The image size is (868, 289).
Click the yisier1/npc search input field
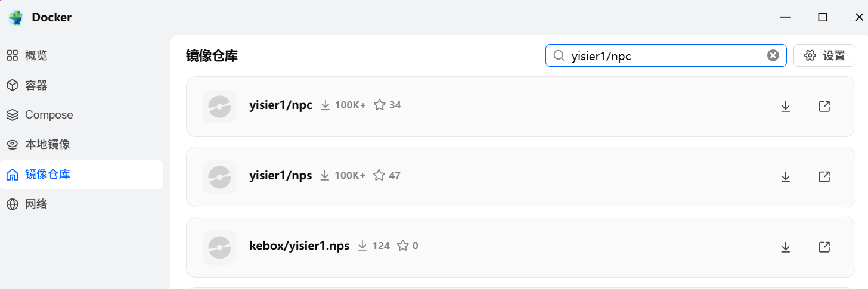(662, 55)
